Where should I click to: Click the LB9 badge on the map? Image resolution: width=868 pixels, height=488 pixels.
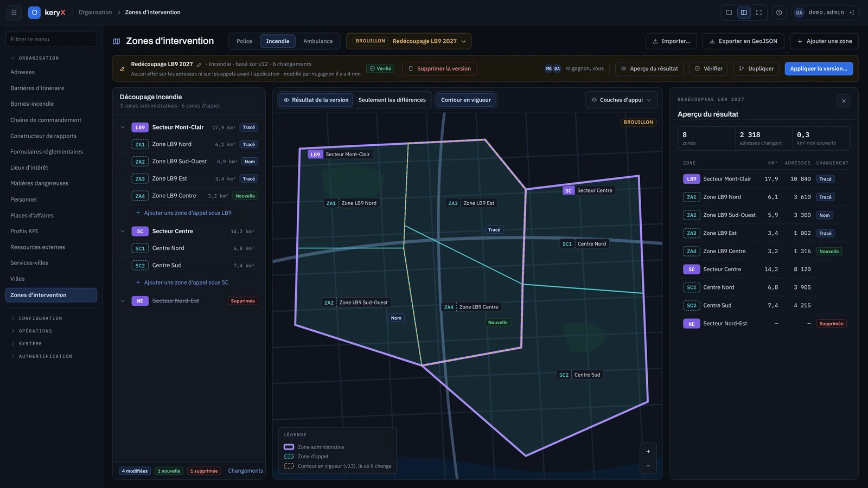coord(315,155)
